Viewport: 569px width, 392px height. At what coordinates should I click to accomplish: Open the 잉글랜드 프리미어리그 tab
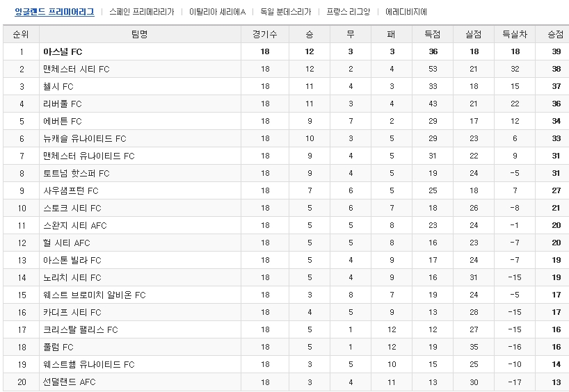54,12
